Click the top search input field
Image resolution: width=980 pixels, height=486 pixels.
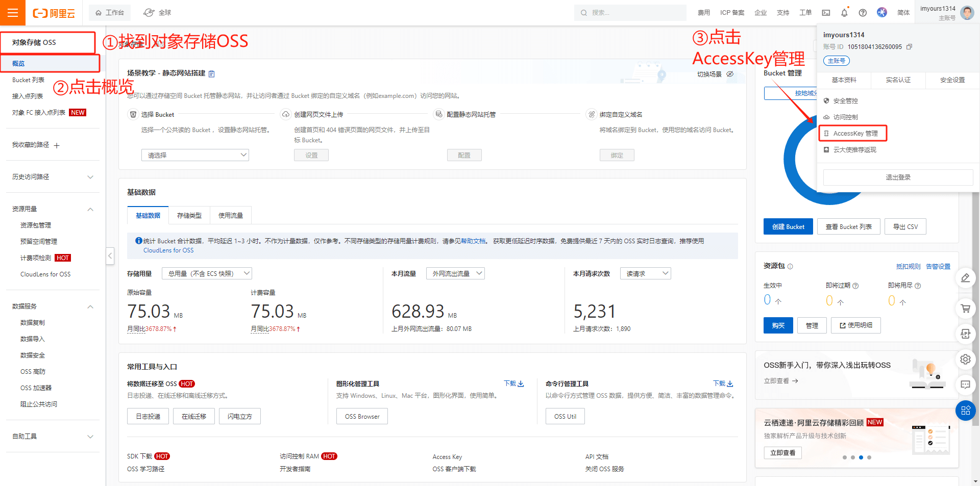tap(633, 13)
